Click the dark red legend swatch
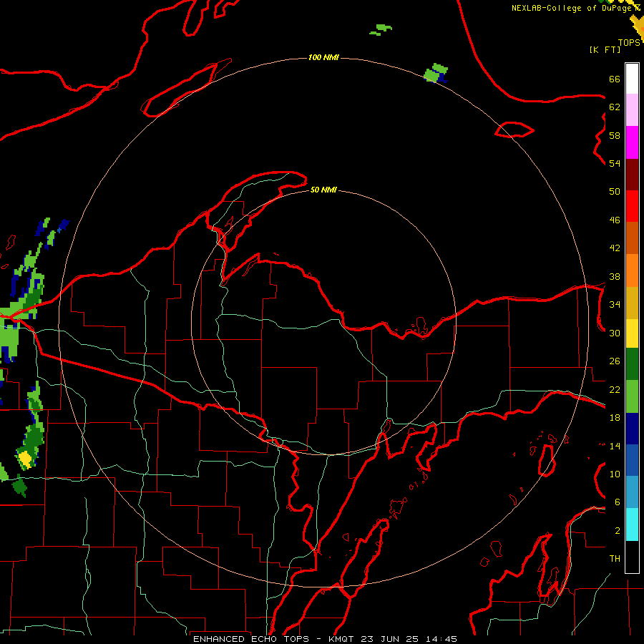Viewport: 644px width, 644px height. (632, 175)
